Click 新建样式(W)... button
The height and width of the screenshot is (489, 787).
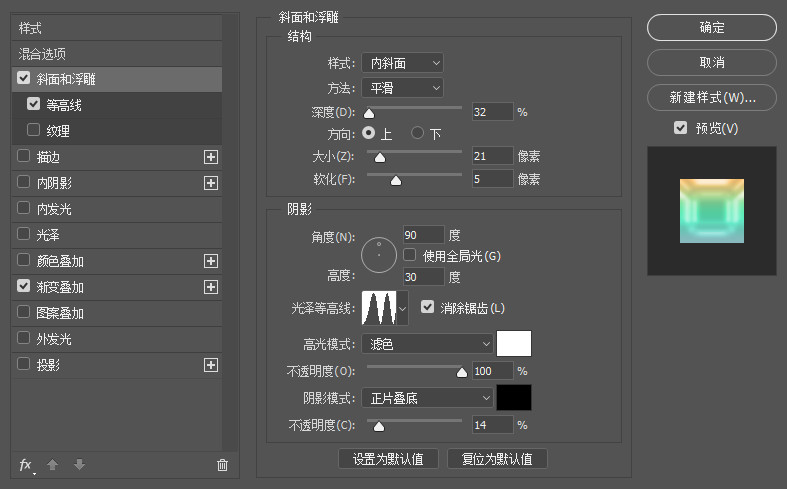pos(712,97)
